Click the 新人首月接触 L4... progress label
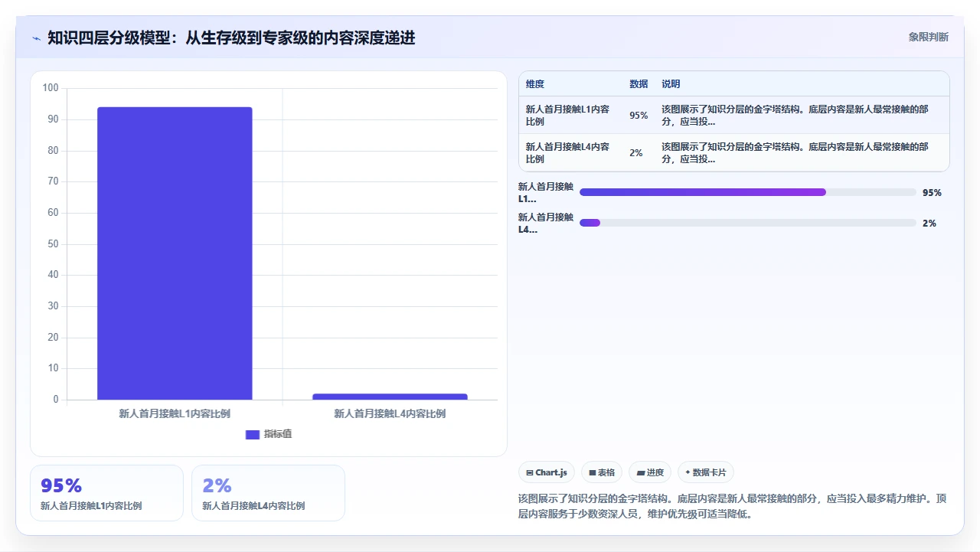The image size is (980, 552). 546,223
